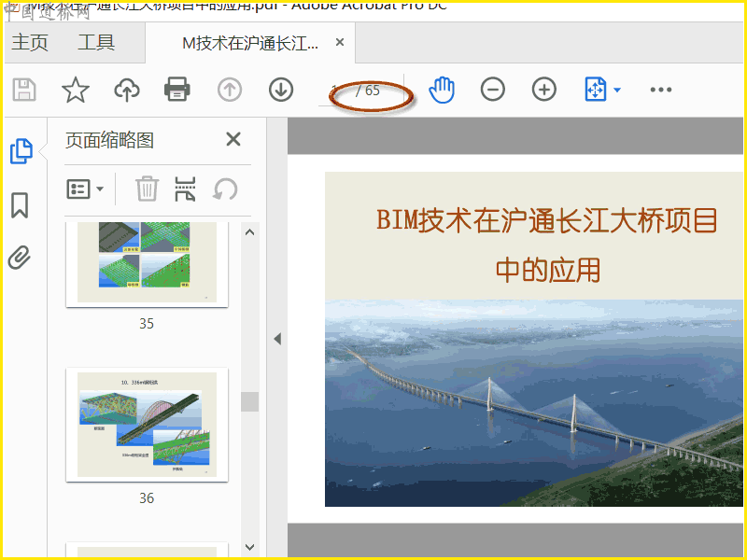
Task: Open the page thumbnails sidebar icon
Action: pos(21,151)
